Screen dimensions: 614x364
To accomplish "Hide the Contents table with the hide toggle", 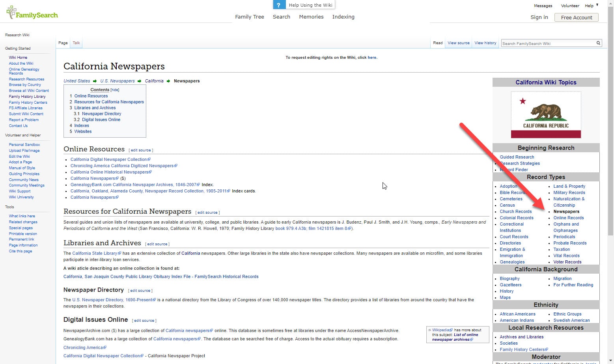I will [115, 90].
